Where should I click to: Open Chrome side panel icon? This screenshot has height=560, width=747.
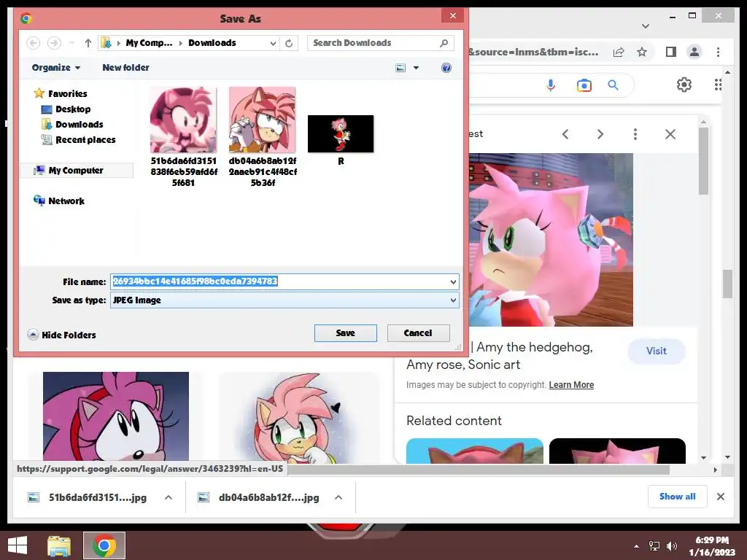tap(671, 52)
